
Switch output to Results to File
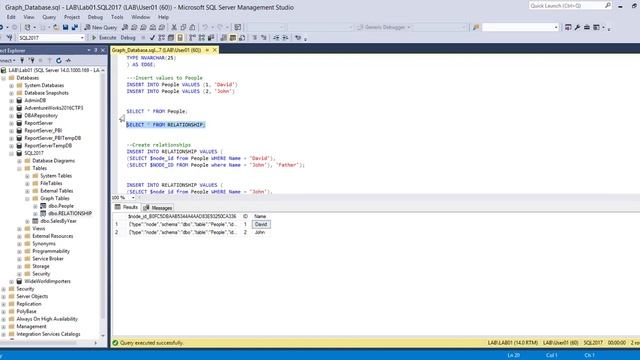coord(242,38)
